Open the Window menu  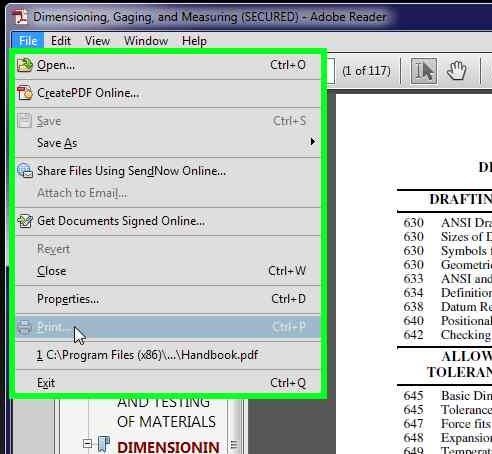coord(146,41)
